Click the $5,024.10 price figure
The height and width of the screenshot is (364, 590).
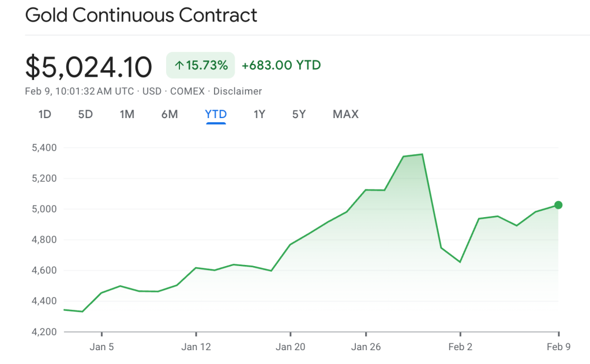89,67
